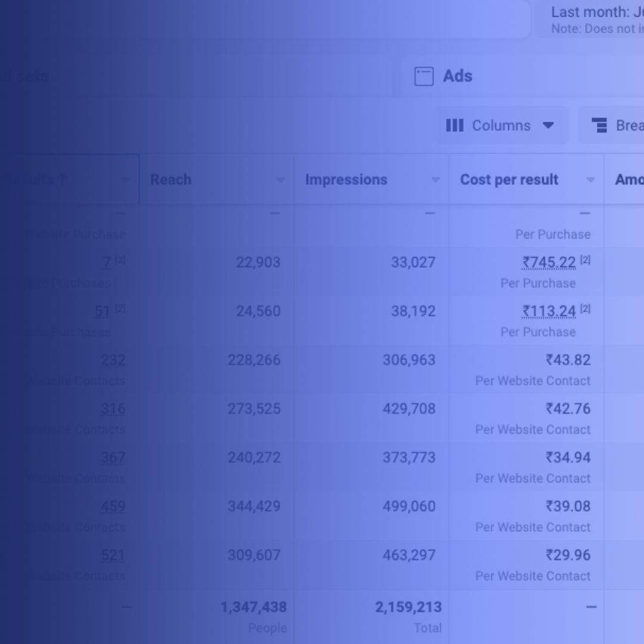Click the Ads tab icon

[x=423, y=76]
